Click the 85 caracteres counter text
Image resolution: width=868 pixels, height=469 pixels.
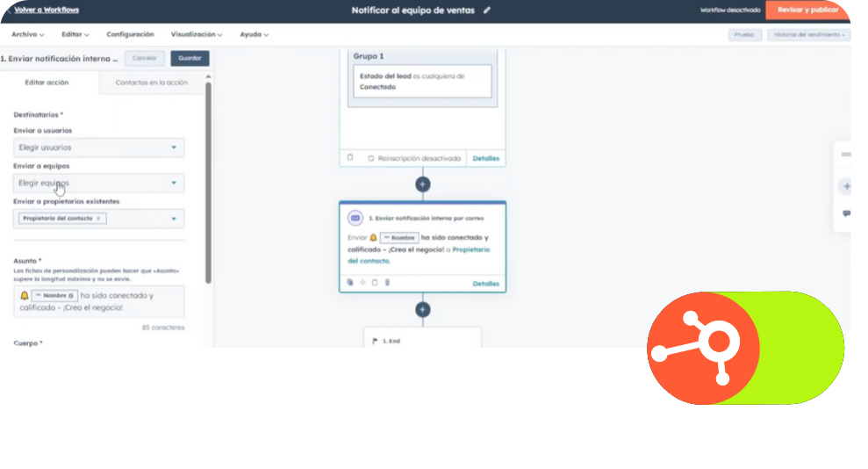pos(163,328)
